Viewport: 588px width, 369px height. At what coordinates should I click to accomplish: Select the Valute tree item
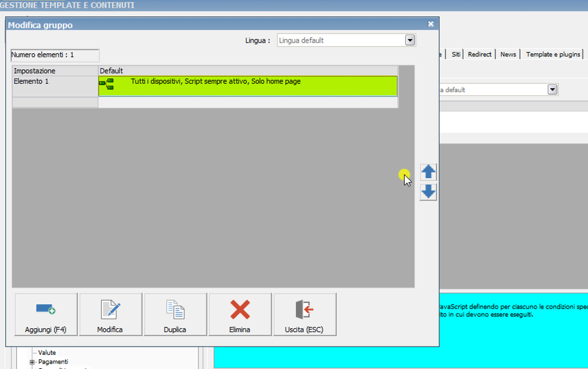[47, 353]
